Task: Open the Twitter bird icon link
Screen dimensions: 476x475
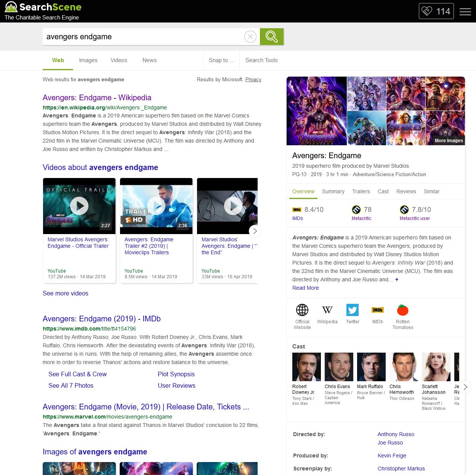Action: click(x=353, y=310)
